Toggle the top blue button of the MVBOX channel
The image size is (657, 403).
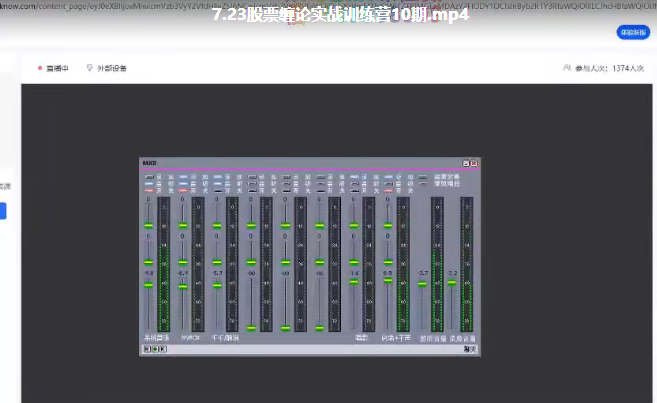pos(183,177)
